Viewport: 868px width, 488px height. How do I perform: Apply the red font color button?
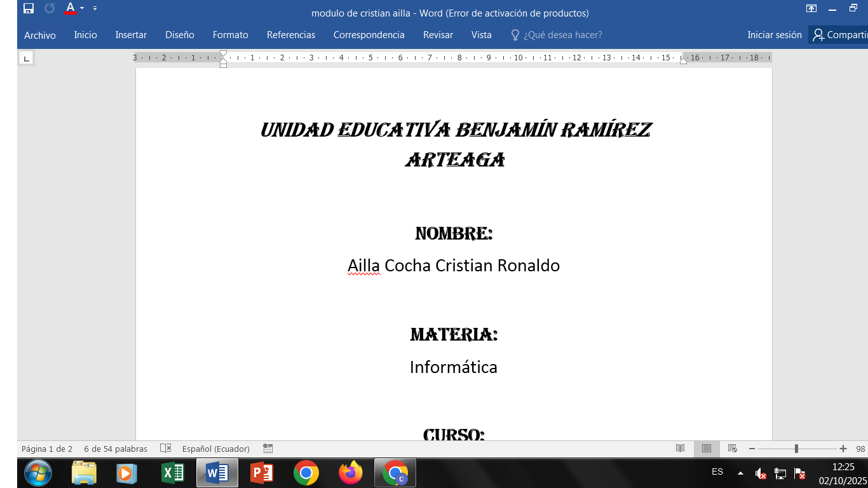point(71,8)
